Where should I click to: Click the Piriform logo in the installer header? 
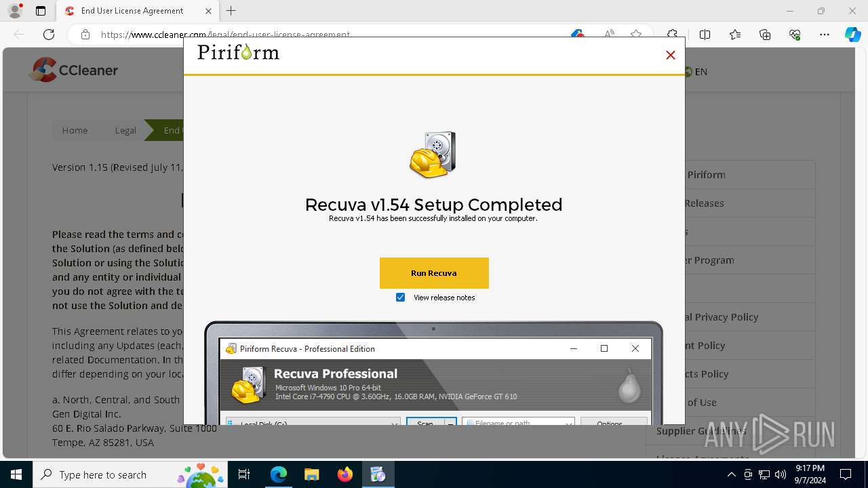(238, 52)
